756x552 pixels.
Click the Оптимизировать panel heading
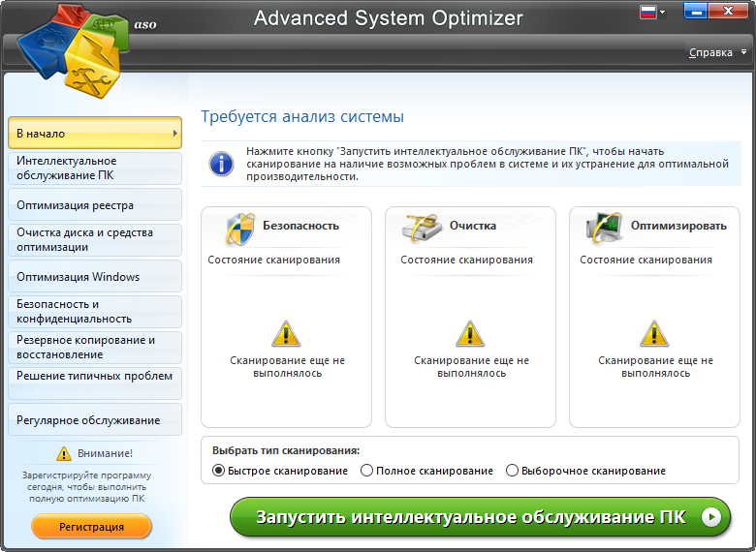click(678, 226)
